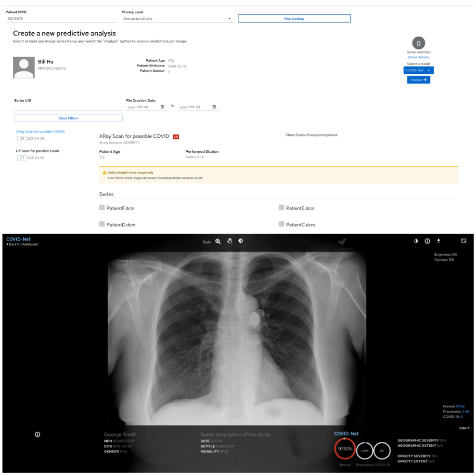The height and width of the screenshot is (476, 476).
Task: Click the end File Creation Date field
Action: (x=194, y=107)
